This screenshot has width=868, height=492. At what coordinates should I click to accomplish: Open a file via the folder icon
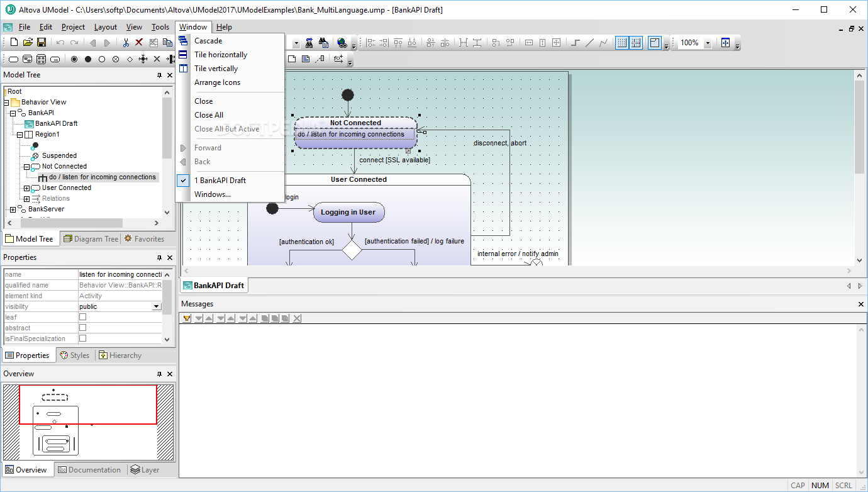tap(28, 43)
